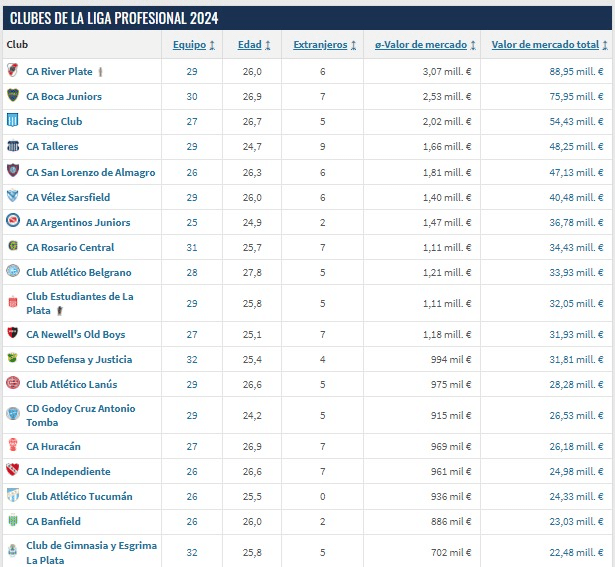
Task: Click the Defensa y Justicia crest
Action: point(13,358)
